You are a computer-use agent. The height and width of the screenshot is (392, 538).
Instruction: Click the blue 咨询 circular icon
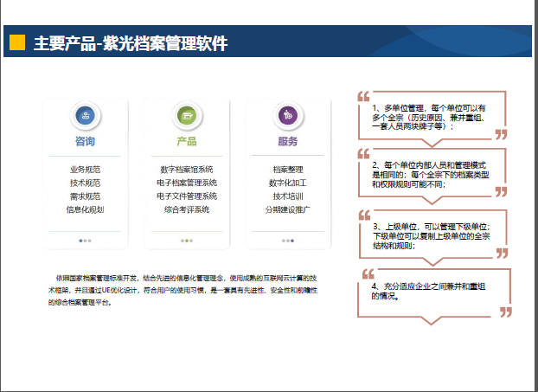point(85,115)
